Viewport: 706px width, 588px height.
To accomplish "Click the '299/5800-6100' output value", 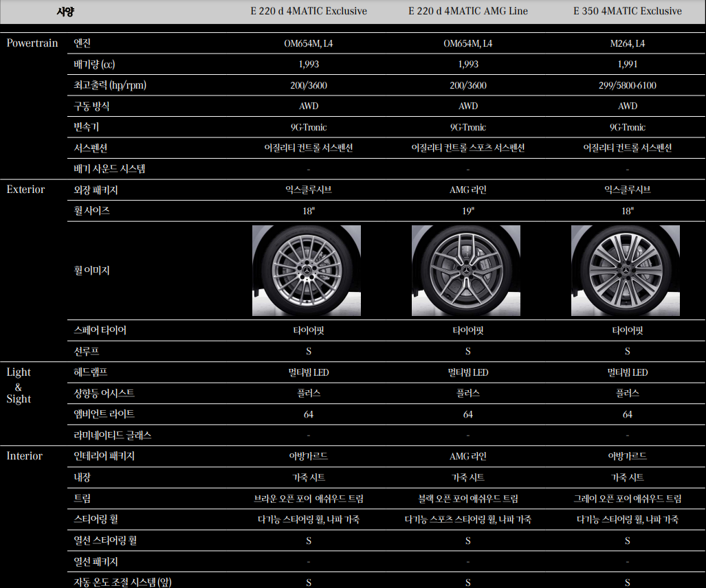I will (628, 85).
